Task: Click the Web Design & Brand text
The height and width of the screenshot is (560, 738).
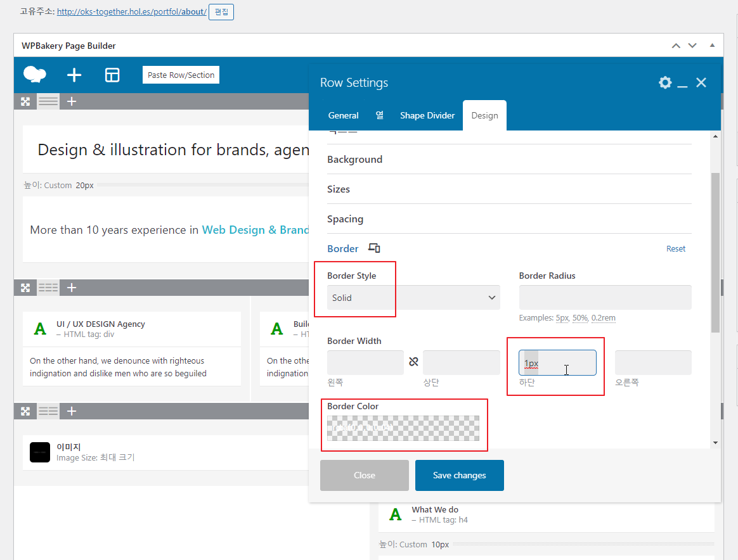Action: (255, 230)
